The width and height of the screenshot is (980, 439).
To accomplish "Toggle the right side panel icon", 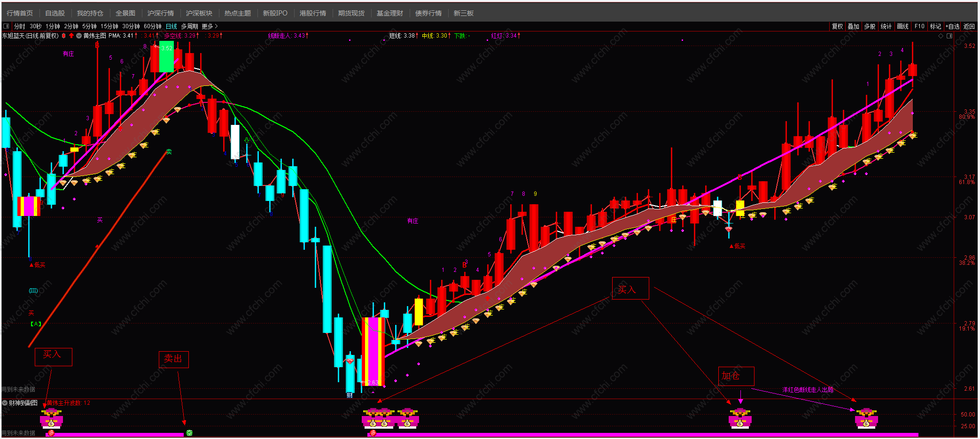I will click(x=949, y=36).
